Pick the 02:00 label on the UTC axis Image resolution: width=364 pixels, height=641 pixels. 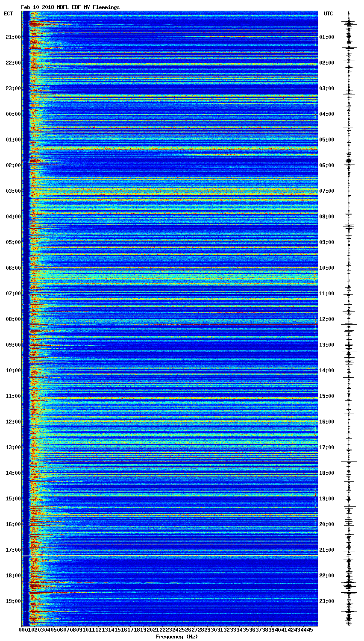click(326, 63)
